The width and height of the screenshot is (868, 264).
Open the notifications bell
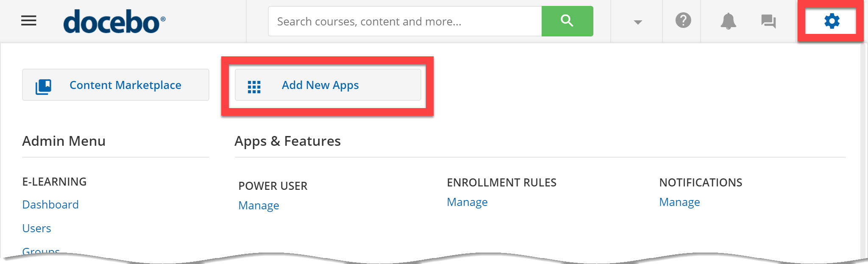click(x=728, y=21)
